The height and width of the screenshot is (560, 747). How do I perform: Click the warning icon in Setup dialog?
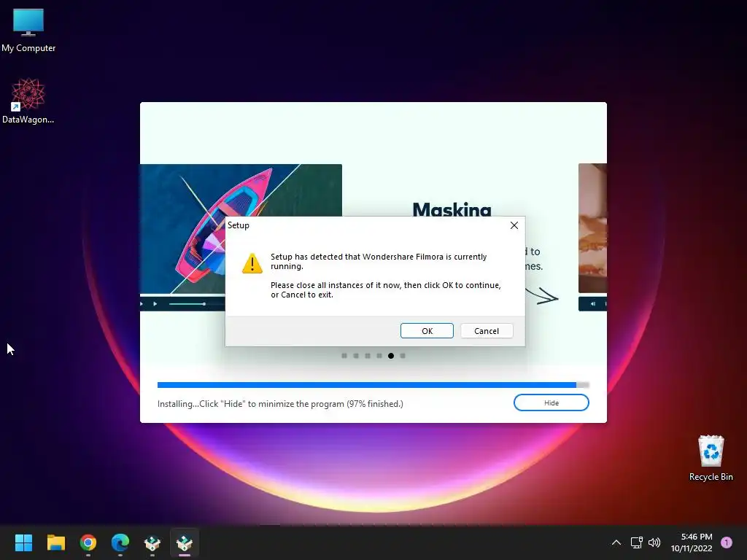[x=252, y=263]
